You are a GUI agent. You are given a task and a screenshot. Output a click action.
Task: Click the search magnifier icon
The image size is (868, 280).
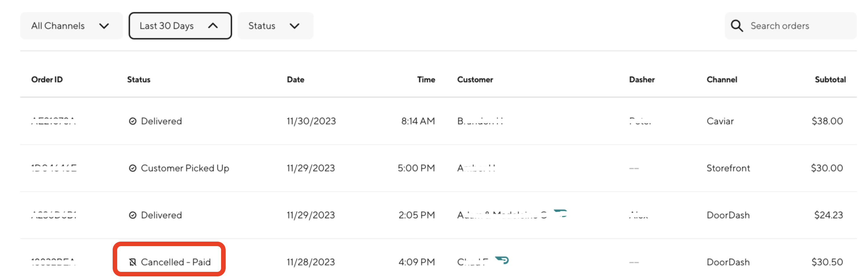(737, 25)
